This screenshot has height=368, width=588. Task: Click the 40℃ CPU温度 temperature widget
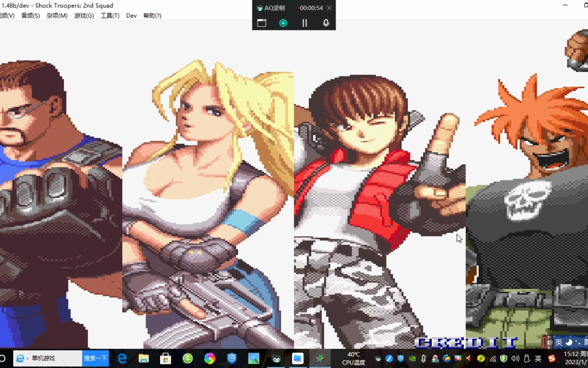tap(354, 358)
